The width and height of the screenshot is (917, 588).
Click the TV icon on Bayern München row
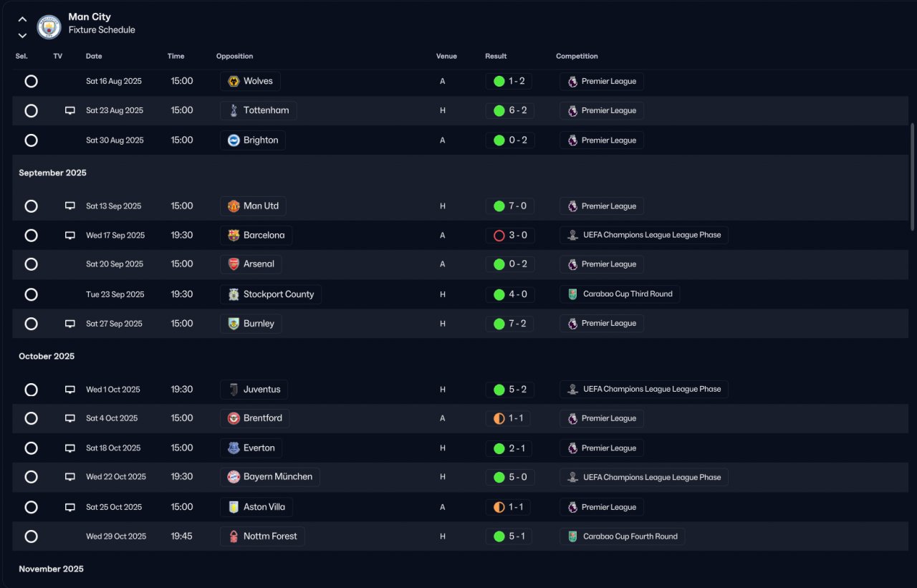click(70, 477)
